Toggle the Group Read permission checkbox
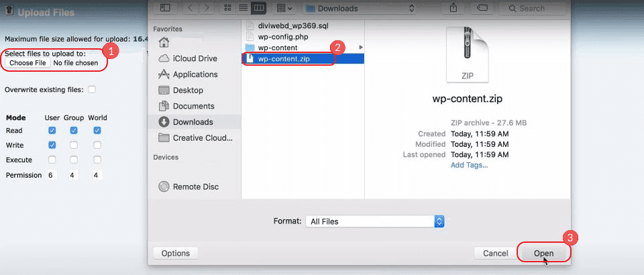Viewport: 644px width, 275px height. [x=74, y=131]
